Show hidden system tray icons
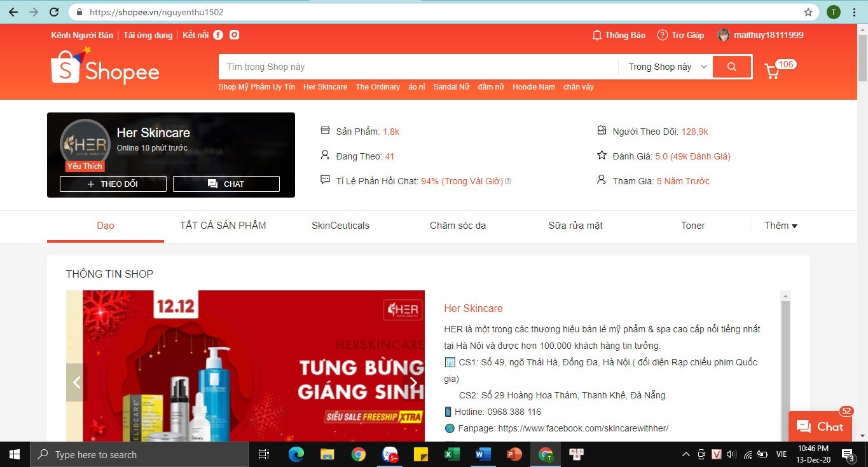The height and width of the screenshot is (467, 868). (x=685, y=454)
